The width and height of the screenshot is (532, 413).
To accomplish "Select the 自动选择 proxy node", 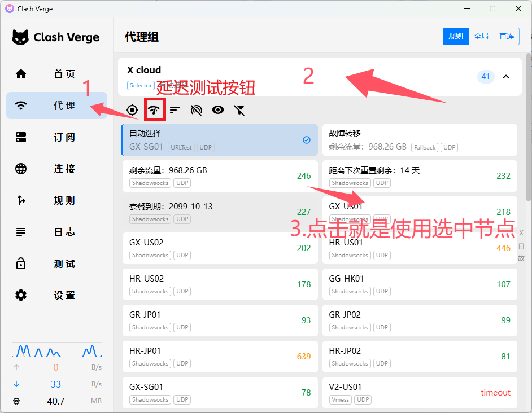I will tap(220, 140).
